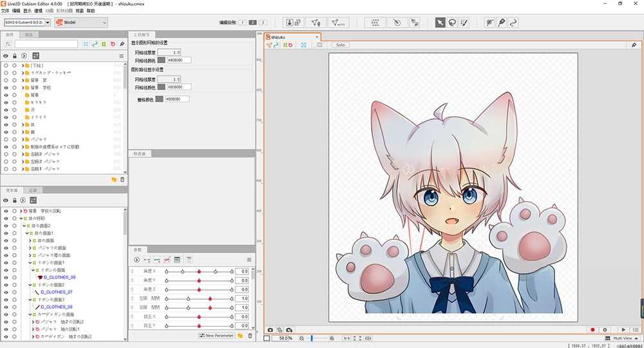644x348 pixels.
Task: Click the New Parameter button
Action: [216, 336]
